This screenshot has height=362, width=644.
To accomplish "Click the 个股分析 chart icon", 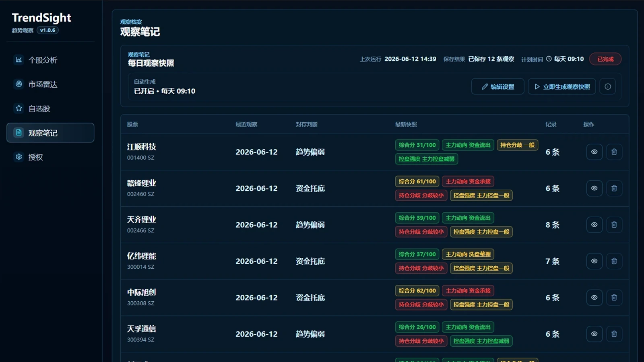I will click(x=19, y=60).
